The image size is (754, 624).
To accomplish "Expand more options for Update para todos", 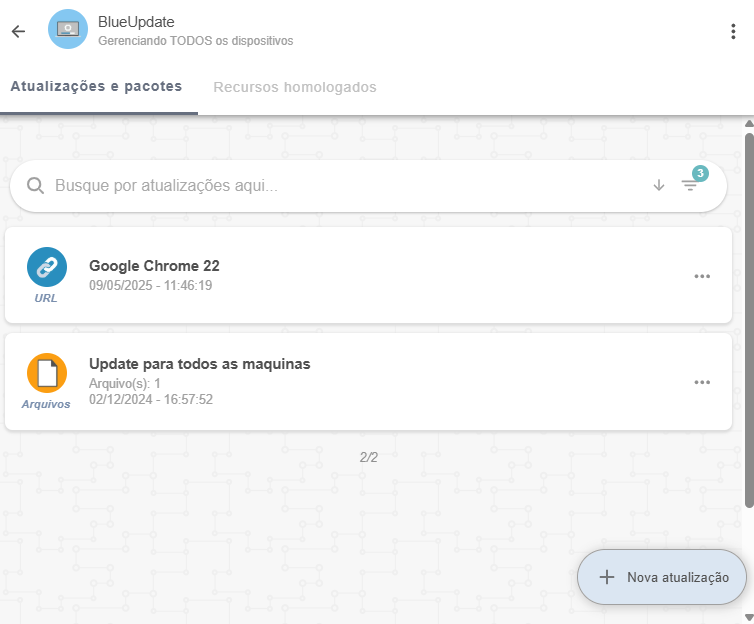I will click(702, 382).
